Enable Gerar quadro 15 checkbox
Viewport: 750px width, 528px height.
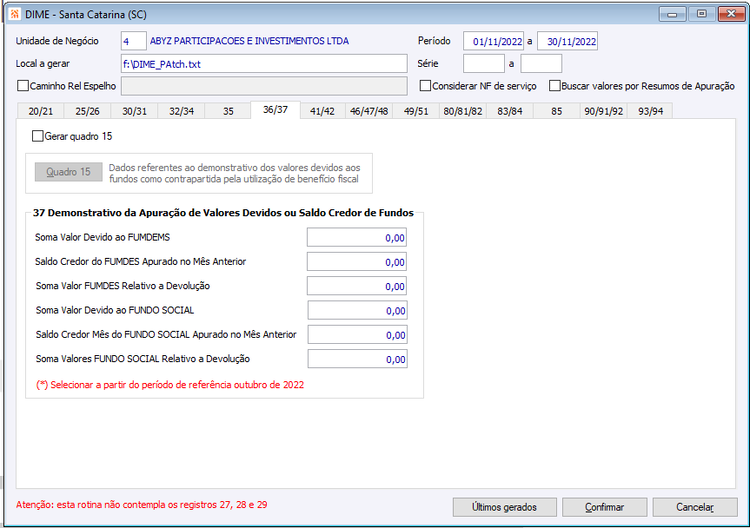click(38, 136)
